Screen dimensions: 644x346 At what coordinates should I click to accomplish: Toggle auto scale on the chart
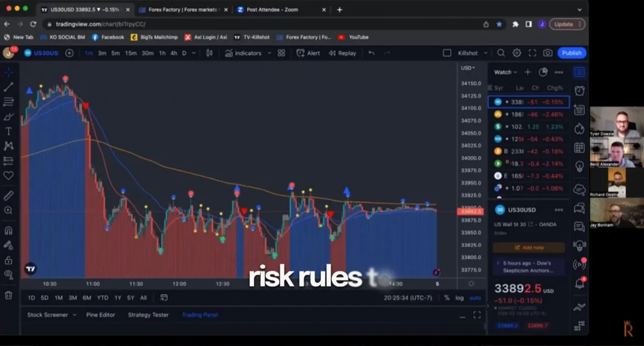click(475, 298)
